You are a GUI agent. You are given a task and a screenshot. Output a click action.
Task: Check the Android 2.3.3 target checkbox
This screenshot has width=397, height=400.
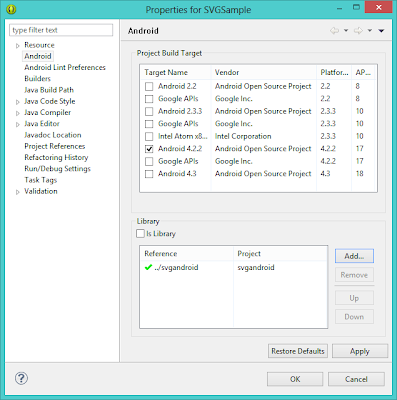[149, 111]
